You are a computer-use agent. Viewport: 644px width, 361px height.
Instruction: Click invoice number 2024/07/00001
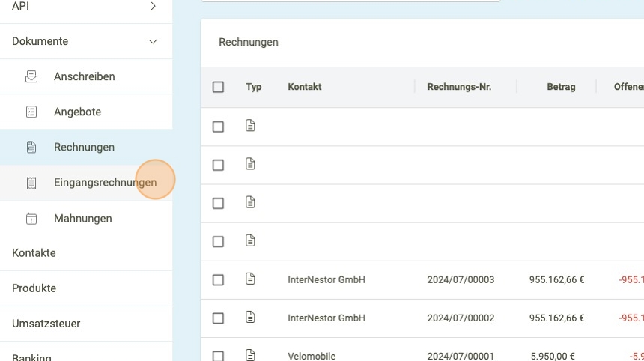(461, 356)
